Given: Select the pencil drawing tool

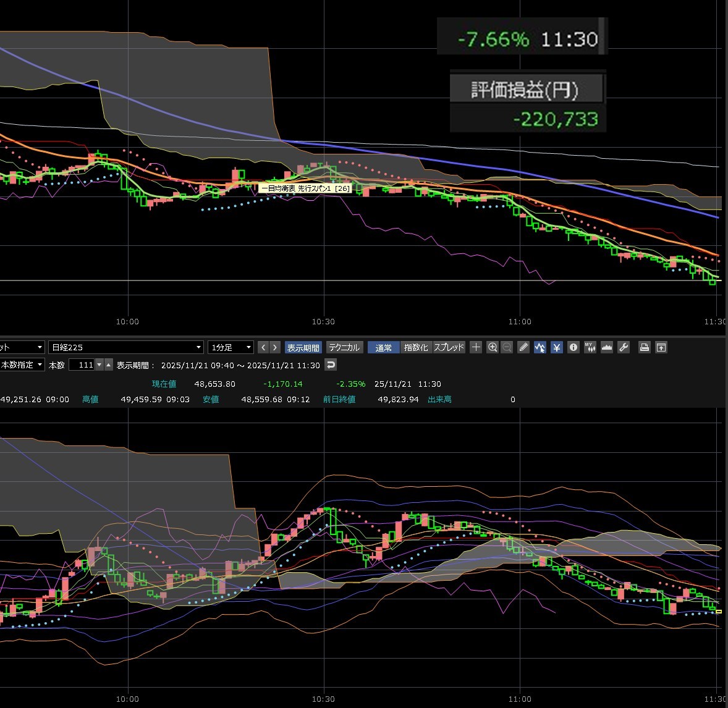Looking at the screenshot, I should pos(523,347).
